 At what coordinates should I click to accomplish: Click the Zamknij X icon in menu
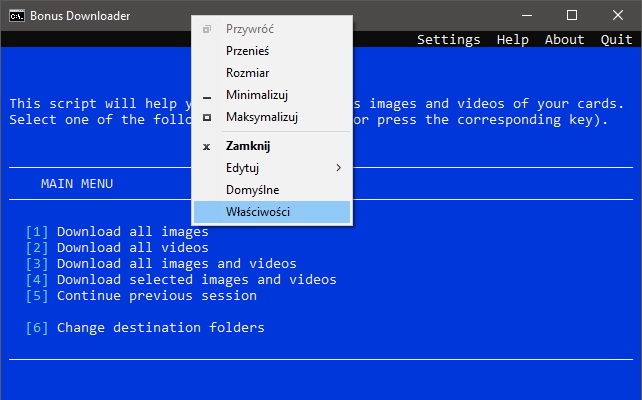pos(207,146)
